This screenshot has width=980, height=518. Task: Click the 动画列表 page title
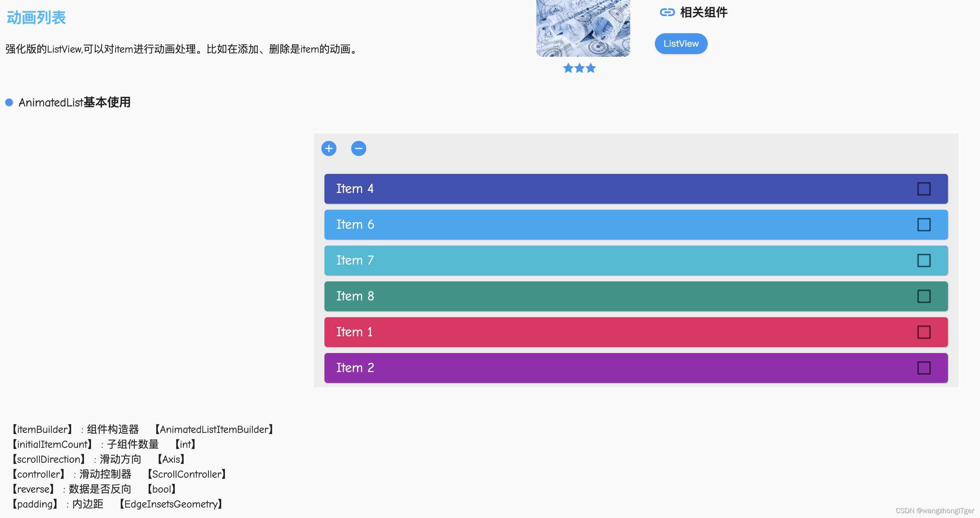click(37, 18)
